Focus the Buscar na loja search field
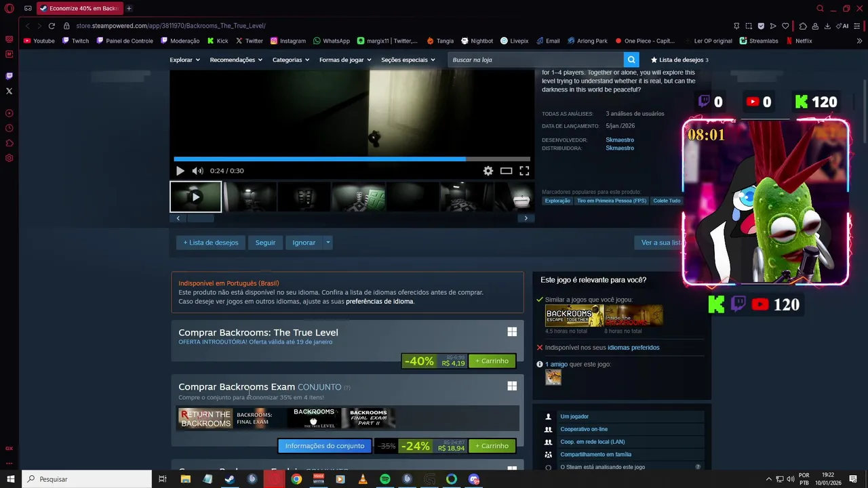 click(x=536, y=60)
